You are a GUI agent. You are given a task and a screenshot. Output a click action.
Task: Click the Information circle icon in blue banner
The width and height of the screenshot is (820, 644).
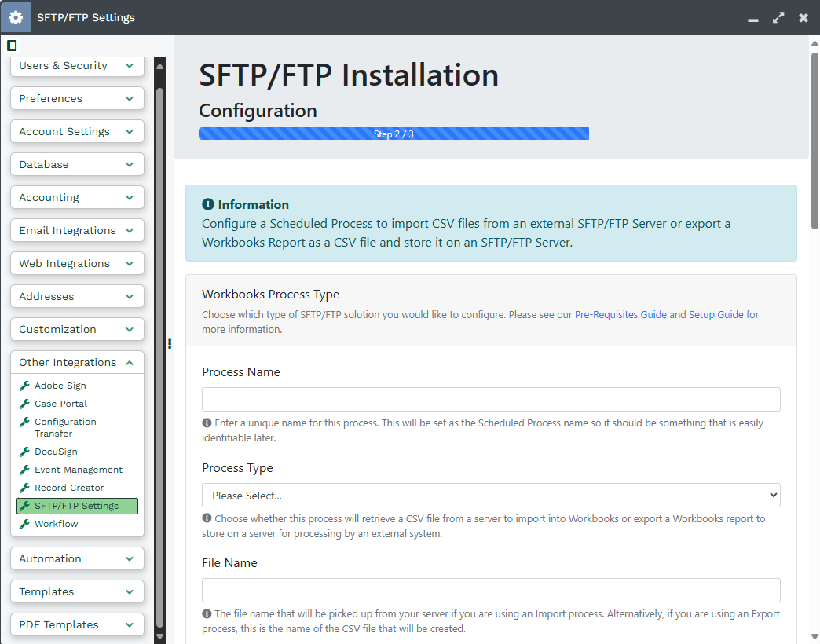(207, 204)
